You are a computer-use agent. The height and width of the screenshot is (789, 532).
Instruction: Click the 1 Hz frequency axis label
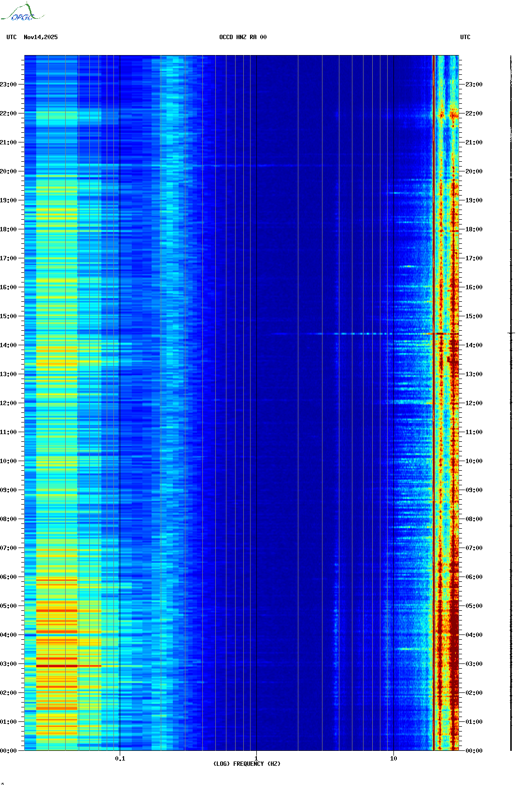coord(256,759)
